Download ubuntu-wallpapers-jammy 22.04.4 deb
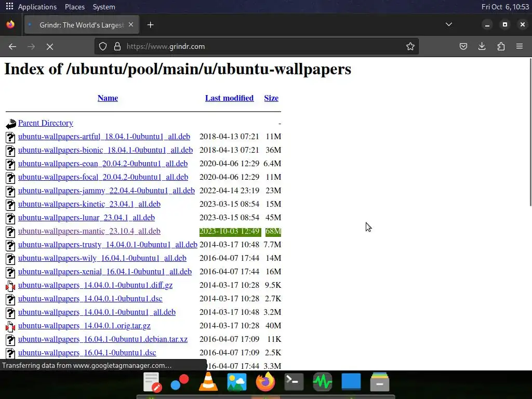532x399 pixels. [107, 191]
